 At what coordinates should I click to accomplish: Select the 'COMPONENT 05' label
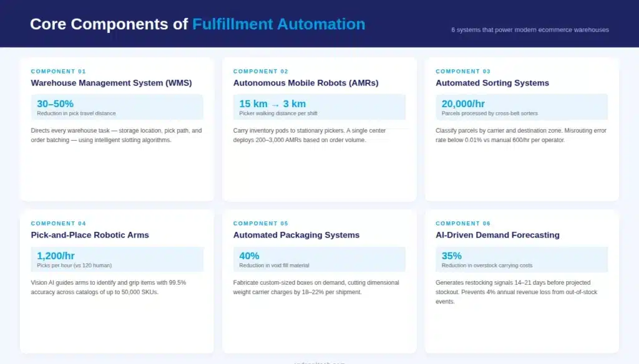260,223
